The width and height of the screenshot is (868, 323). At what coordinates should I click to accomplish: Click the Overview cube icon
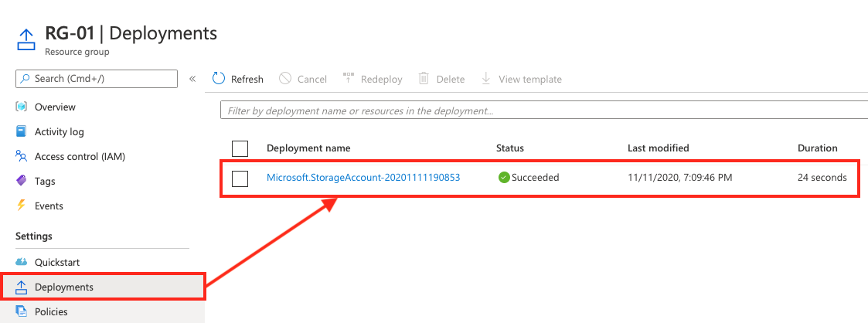(x=22, y=107)
